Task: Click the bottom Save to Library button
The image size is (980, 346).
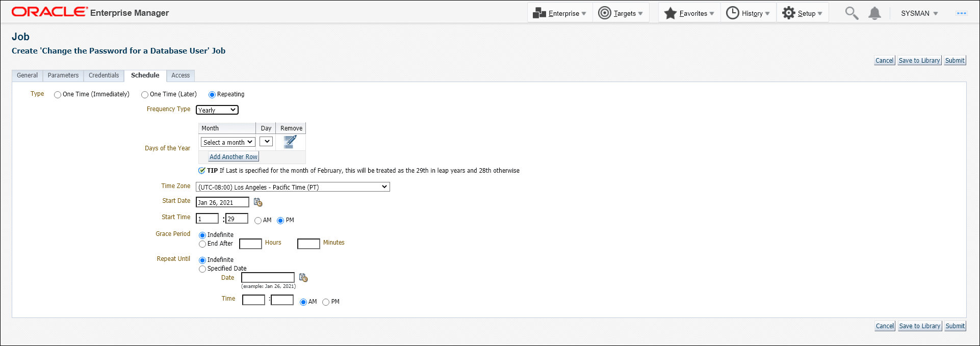Action: click(920, 326)
